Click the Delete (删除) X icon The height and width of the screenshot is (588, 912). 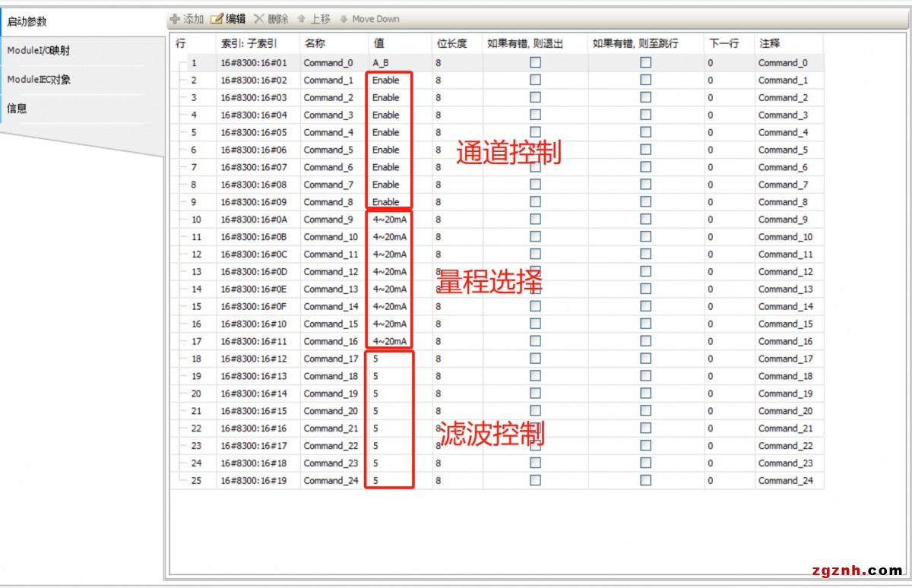coord(259,19)
